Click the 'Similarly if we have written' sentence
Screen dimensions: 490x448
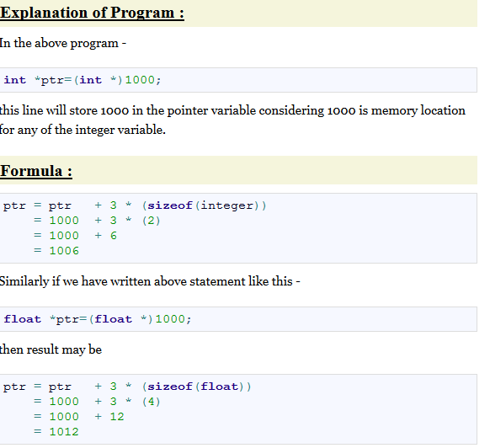pos(150,281)
